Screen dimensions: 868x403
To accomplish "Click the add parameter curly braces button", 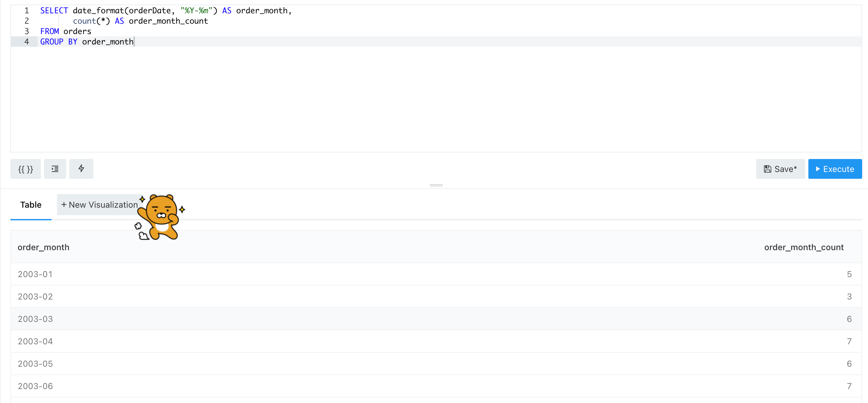I will tap(25, 169).
